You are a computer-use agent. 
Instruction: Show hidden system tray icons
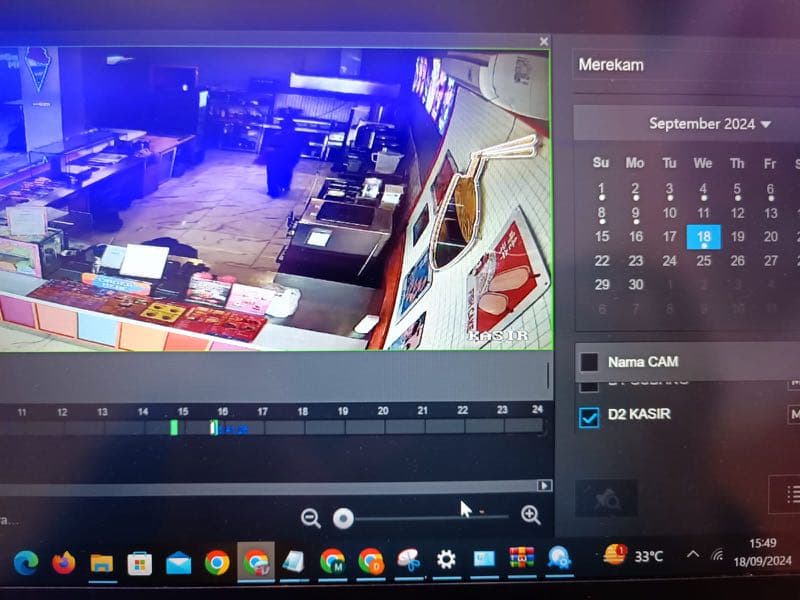(692, 554)
